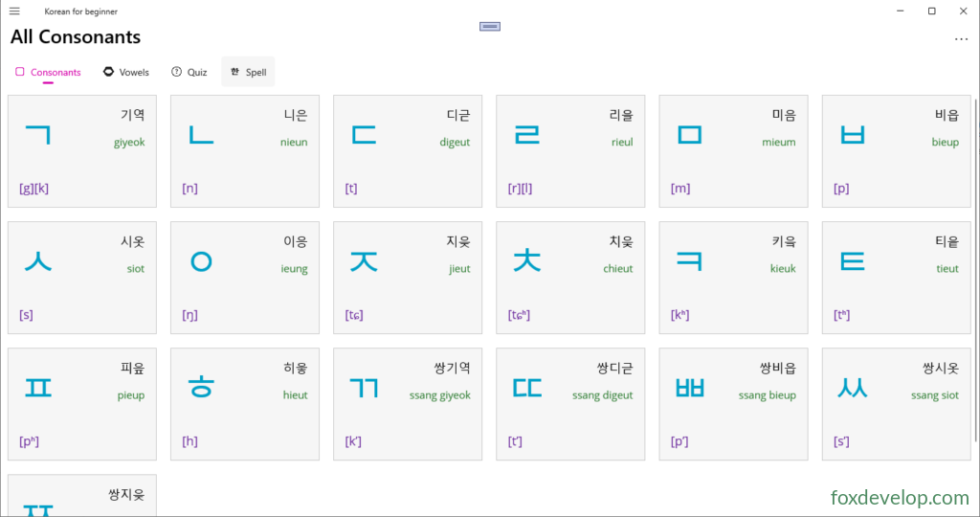Open the ㅌ tieut consonant card
Image resolution: width=980 pixels, height=517 pixels.
896,278
